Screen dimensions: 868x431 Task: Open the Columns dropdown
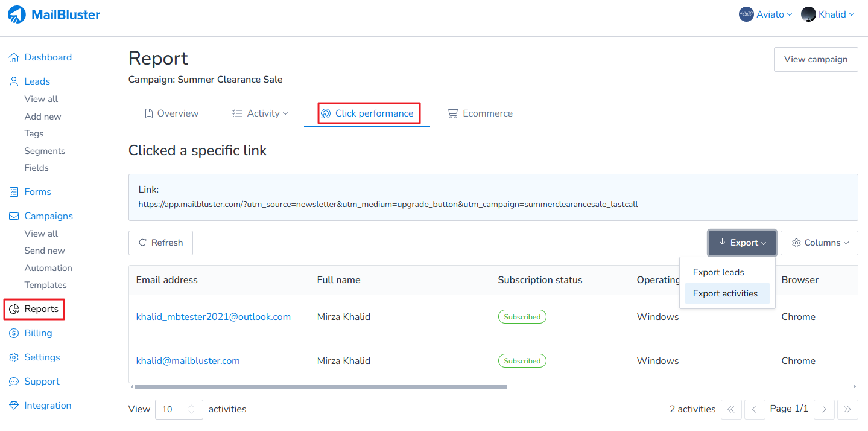819,242
